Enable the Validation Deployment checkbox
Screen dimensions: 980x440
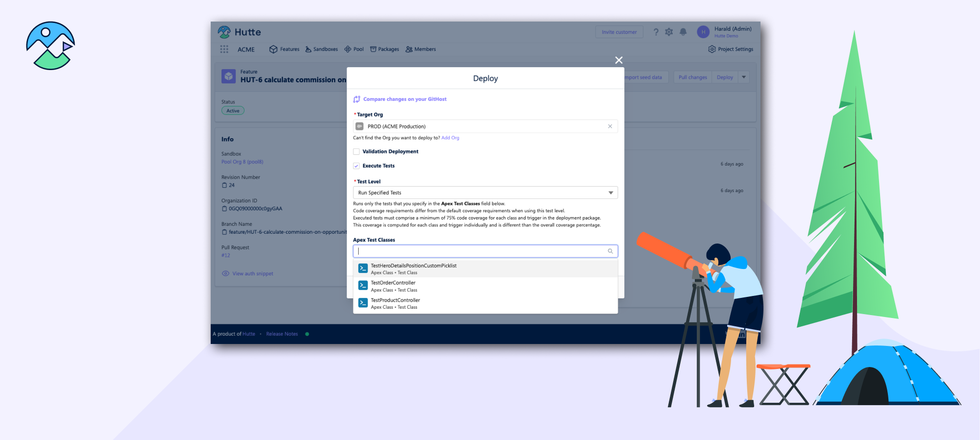tap(356, 151)
